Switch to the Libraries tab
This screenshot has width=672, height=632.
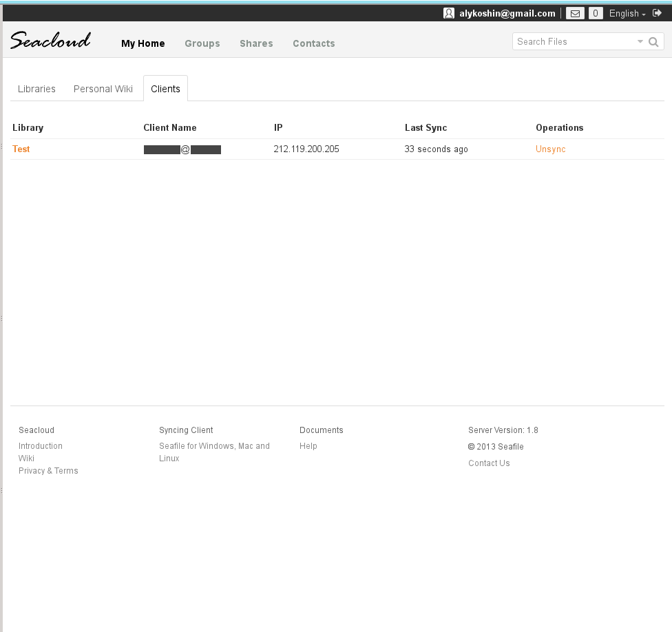36,89
